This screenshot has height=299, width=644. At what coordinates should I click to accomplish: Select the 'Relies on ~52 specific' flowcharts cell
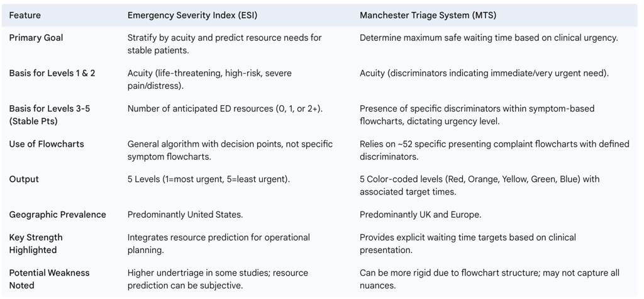tap(494, 150)
